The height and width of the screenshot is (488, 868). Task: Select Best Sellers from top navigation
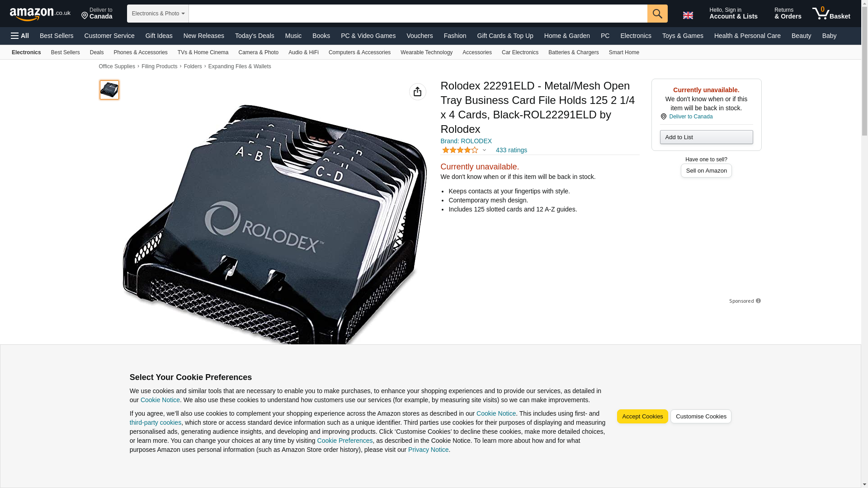pyautogui.click(x=57, y=36)
